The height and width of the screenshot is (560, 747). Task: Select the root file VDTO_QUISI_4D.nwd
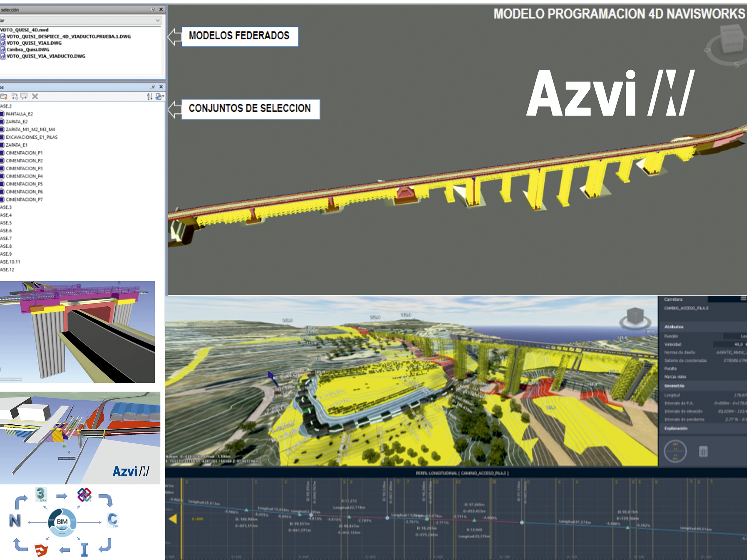pos(24,30)
